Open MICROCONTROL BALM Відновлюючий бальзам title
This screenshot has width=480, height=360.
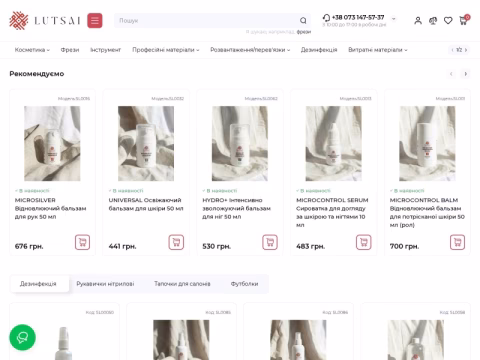pyautogui.click(x=427, y=212)
